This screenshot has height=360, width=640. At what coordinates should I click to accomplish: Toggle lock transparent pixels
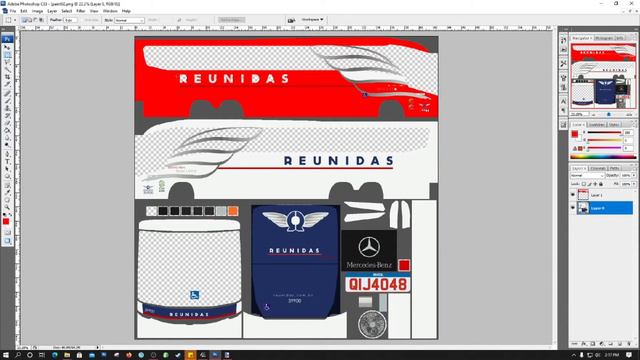pyautogui.click(x=584, y=184)
